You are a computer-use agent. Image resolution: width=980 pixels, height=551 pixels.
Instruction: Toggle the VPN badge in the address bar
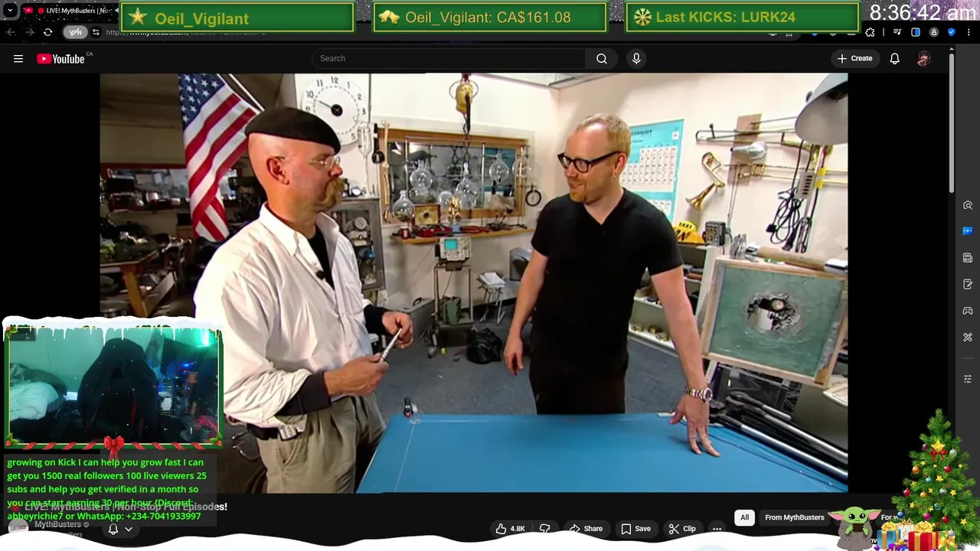[x=75, y=32]
